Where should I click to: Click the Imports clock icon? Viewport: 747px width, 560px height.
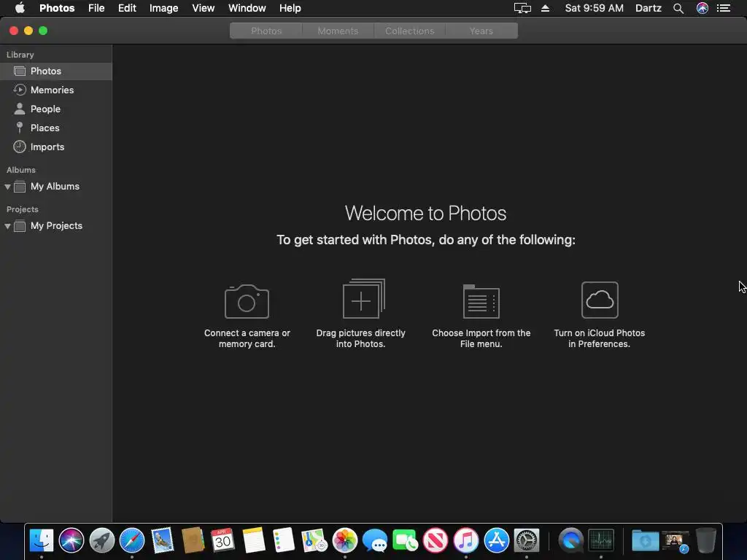[20, 147]
